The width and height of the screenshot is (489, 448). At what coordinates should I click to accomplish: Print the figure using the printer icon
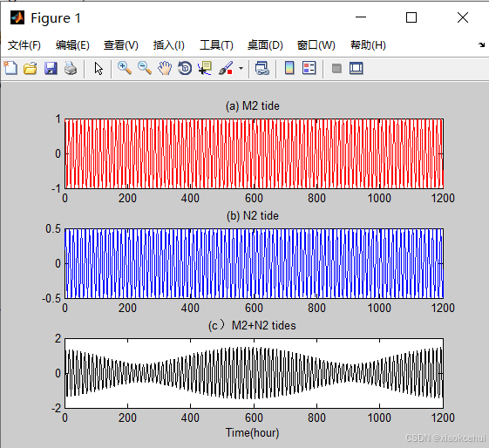point(71,68)
